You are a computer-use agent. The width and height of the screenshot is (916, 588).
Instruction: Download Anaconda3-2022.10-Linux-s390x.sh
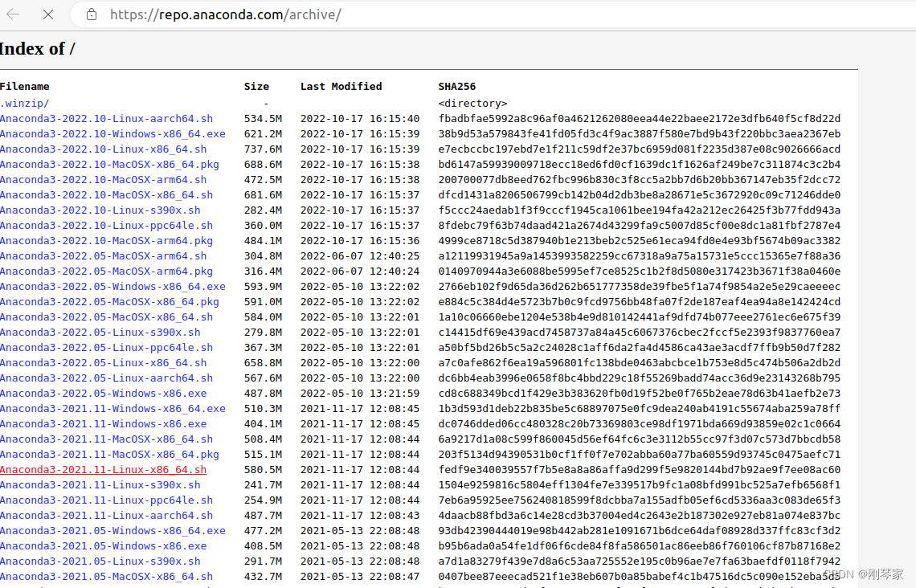click(x=100, y=210)
